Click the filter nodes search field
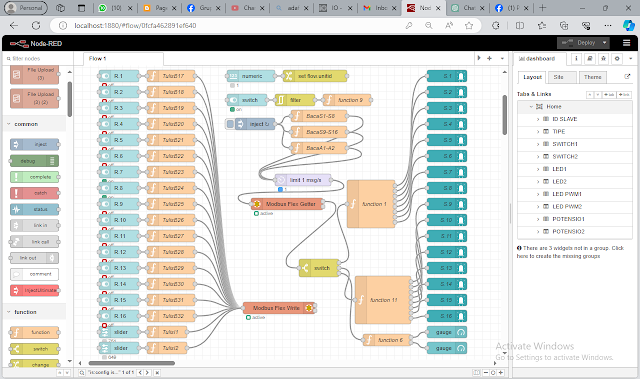The height and width of the screenshot is (379, 640). coord(38,59)
